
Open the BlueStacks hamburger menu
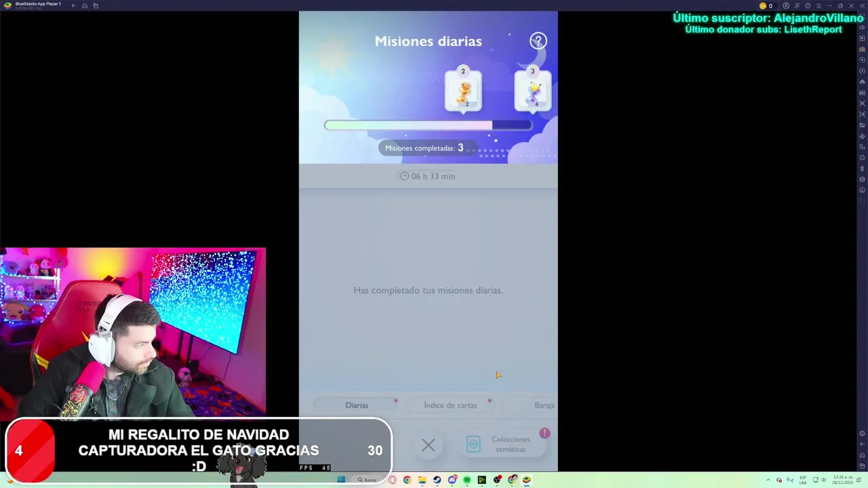pos(818,5)
